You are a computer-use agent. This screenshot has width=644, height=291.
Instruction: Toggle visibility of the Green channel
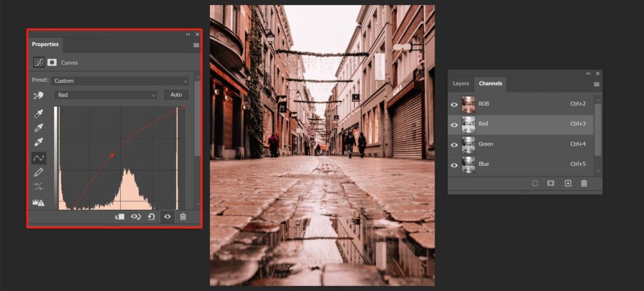click(454, 144)
